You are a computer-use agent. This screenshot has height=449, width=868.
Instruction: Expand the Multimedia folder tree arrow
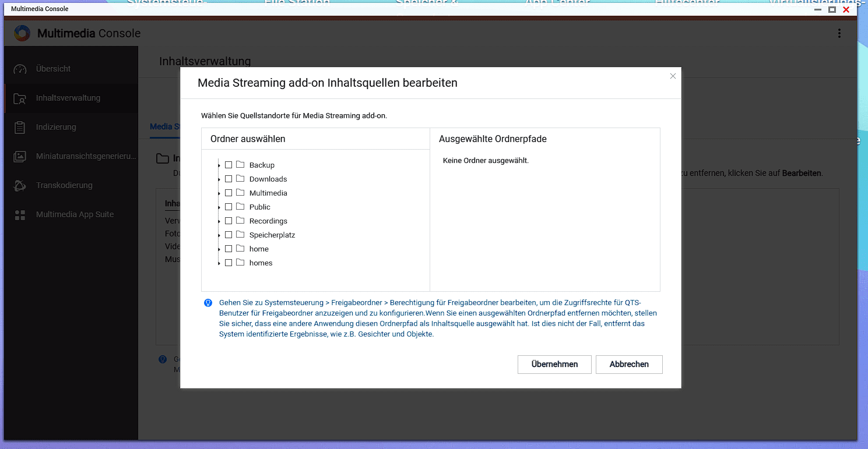219,193
